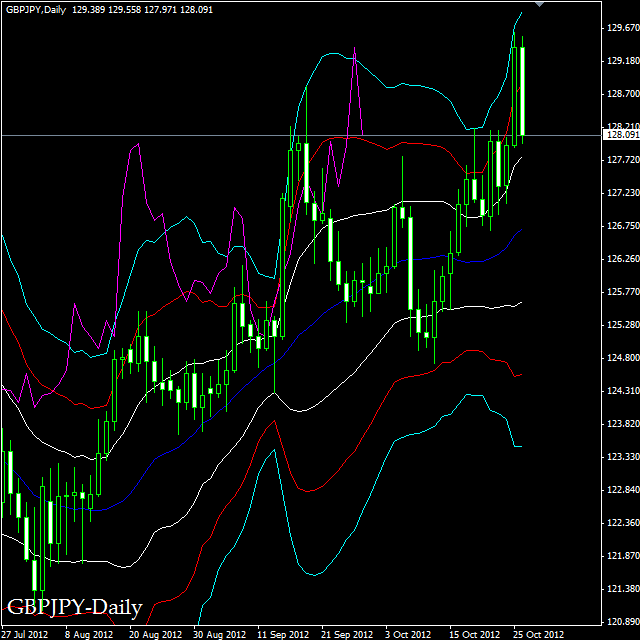Click the 127.230 price scale label

(623, 193)
